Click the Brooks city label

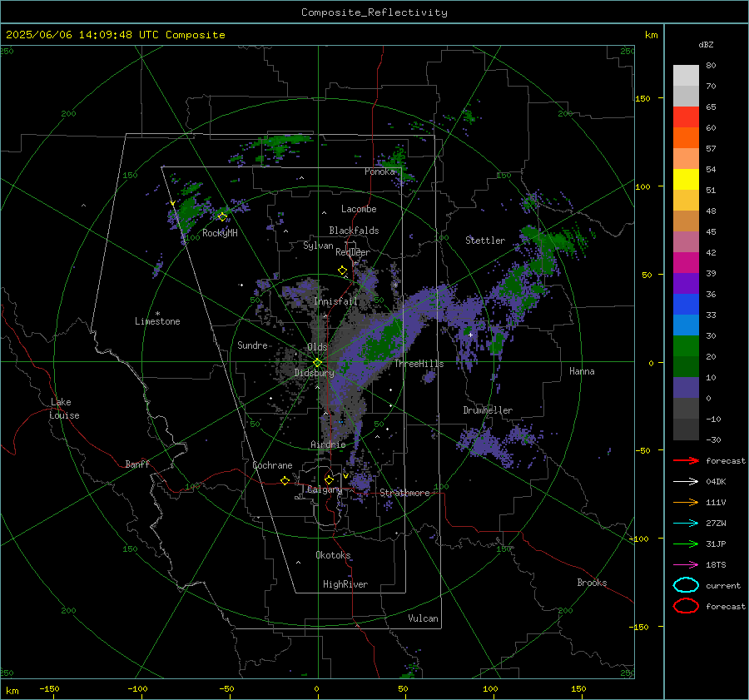[592, 583]
